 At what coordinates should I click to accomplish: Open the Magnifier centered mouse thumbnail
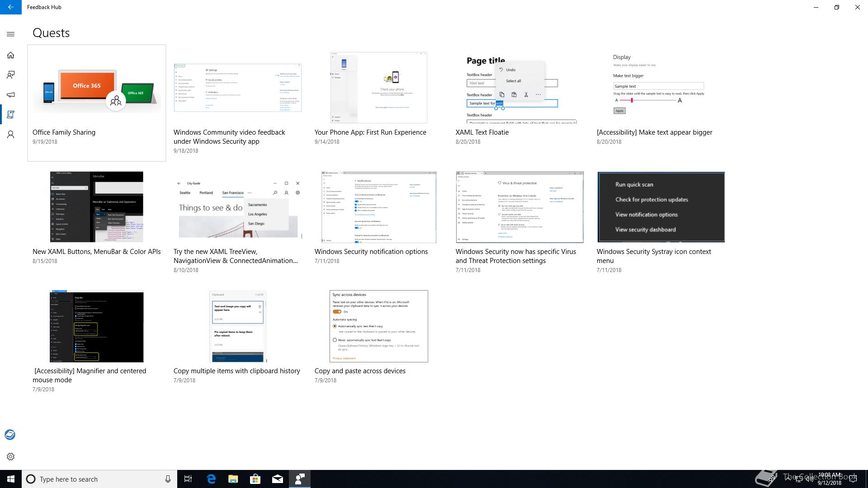(x=97, y=326)
